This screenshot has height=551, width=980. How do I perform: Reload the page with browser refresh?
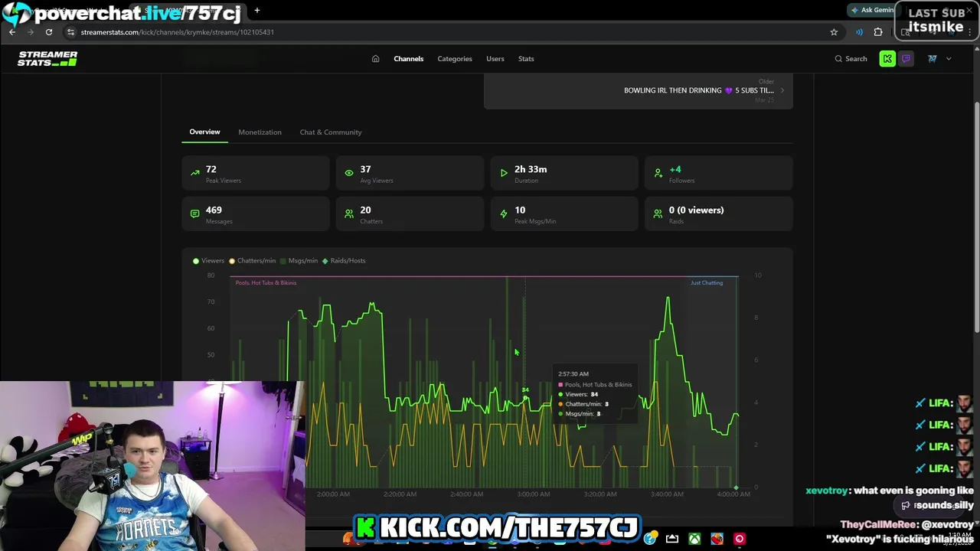pos(49,32)
